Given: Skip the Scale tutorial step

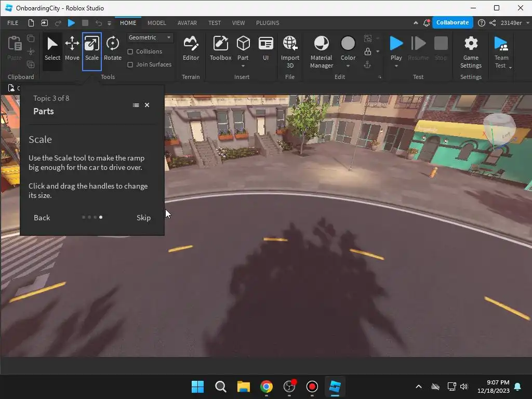Looking at the screenshot, I should [143, 218].
